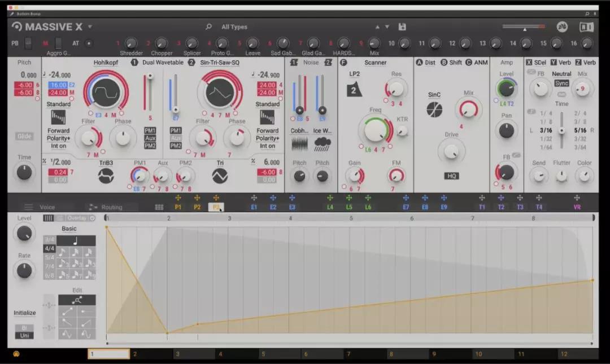
Task: Click the save preset disk icon
Action: point(402,27)
